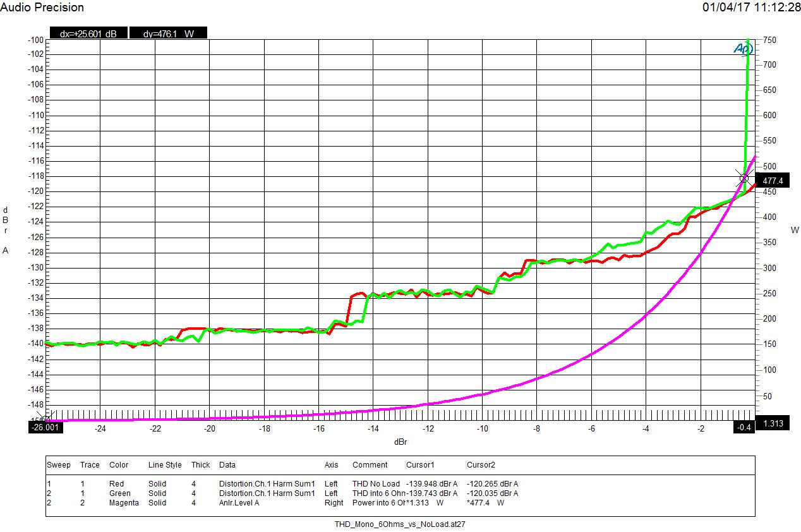Select the Cursor 2 crosshair marker on curve

click(x=744, y=178)
